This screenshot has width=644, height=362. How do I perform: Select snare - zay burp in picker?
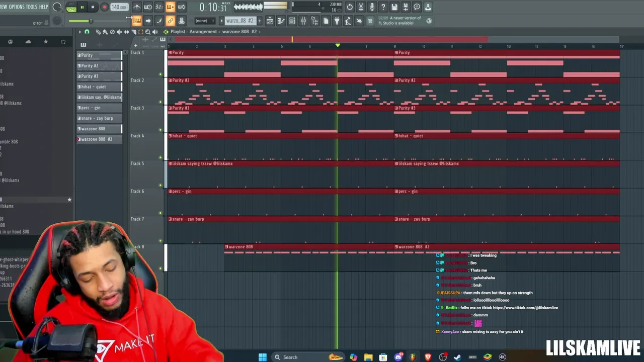coord(99,118)
